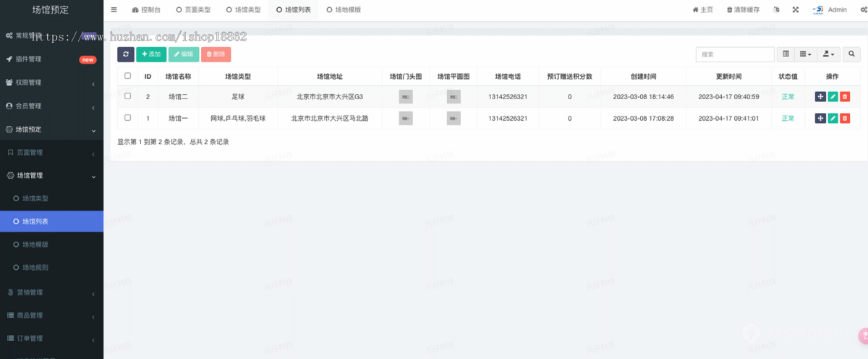The height and width of the screenshot is (359, 868).
Task: Expand 会员管理 in the sidebar
Action: tap(51, 106)
